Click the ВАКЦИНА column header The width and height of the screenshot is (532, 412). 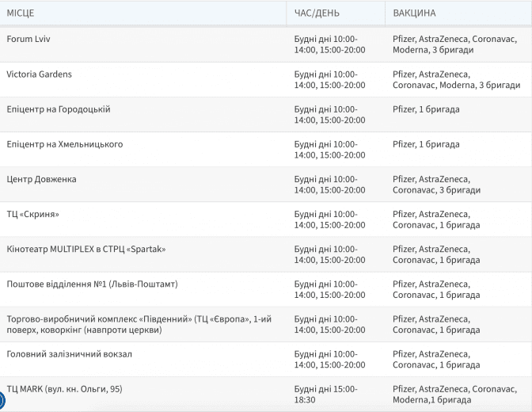414,13
